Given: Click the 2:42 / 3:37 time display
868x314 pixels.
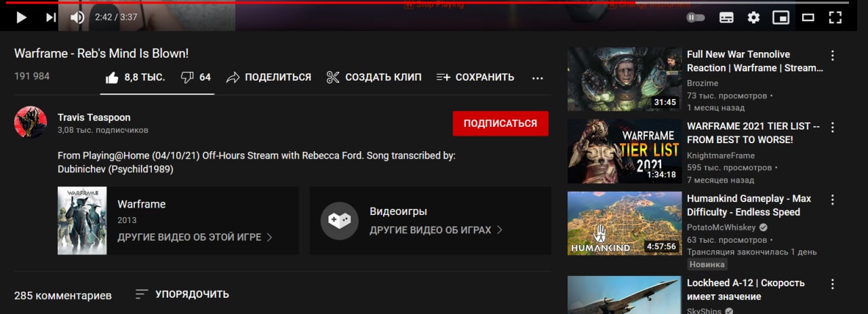Looking at the screenshot, I should click(x=116, y=17).
